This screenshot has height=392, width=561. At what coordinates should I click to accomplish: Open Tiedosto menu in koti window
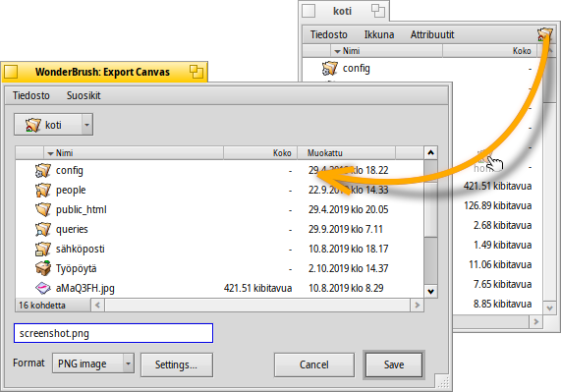point(329,34)
